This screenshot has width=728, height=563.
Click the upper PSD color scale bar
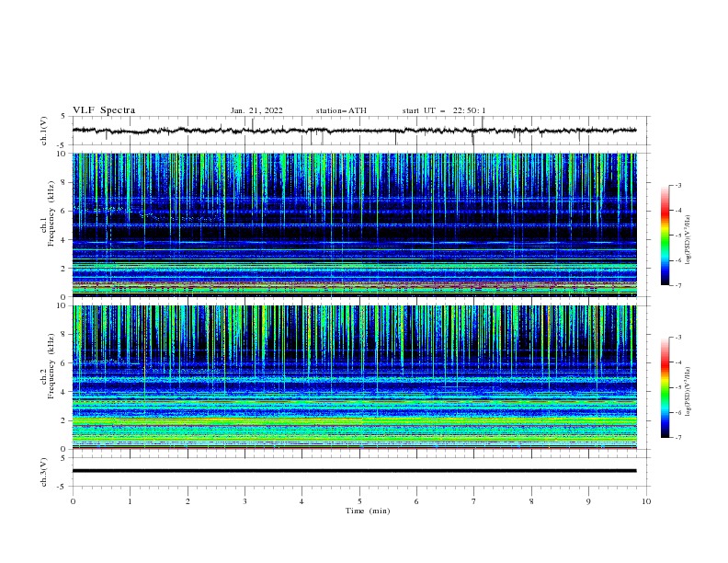[665, 236]
